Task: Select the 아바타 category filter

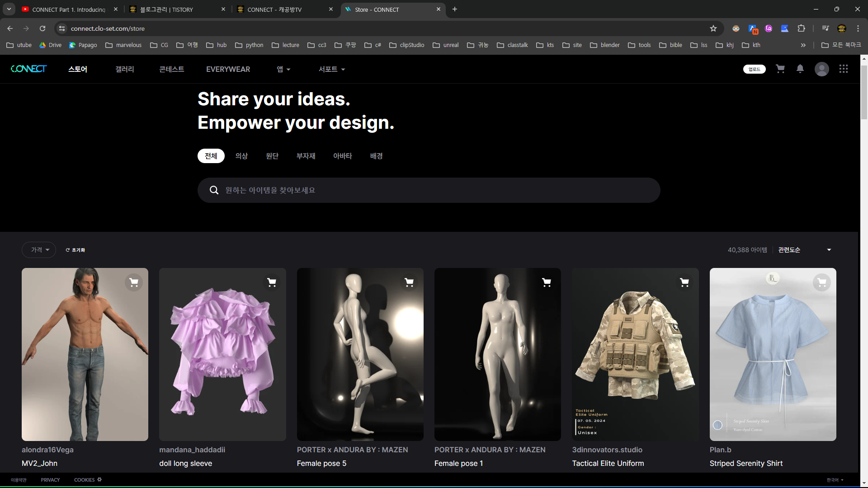Action: tap(342, 156)
